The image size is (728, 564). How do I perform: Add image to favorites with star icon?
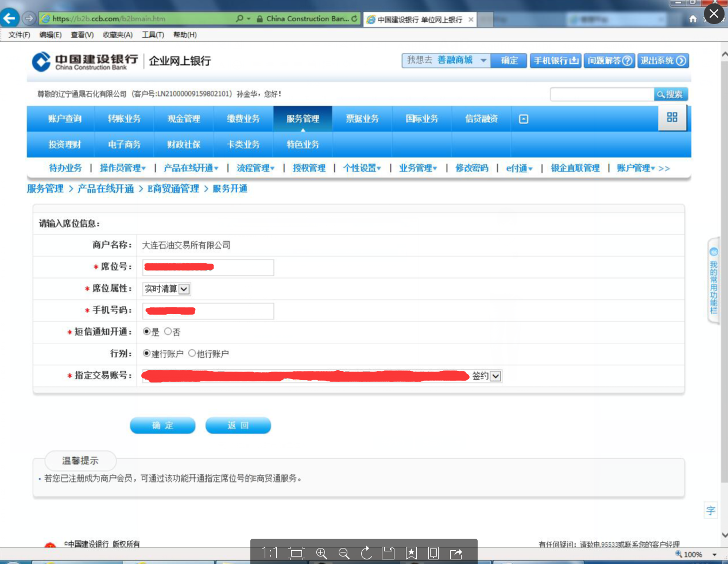(x=411, y=553)
